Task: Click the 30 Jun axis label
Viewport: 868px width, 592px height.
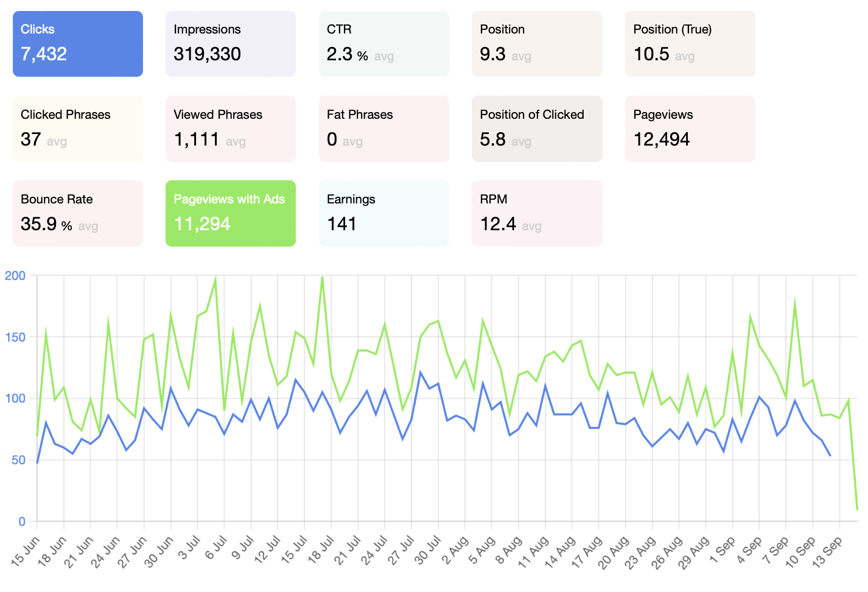Action: coord(159,551)
